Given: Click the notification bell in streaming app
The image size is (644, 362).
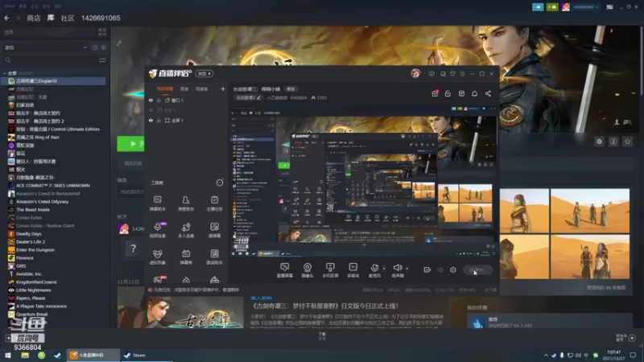Looking at the screenshot, I should coord(474,93).
